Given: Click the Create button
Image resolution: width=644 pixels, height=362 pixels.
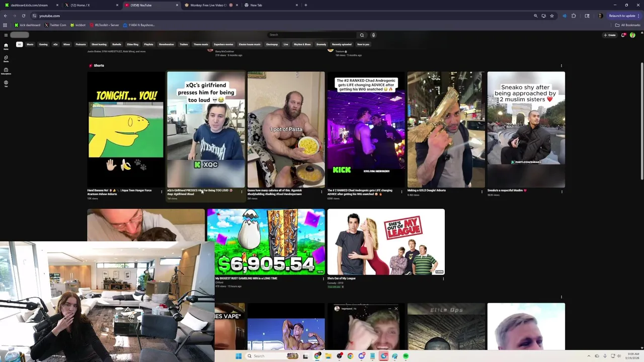Looking at the screenshot, I should point(609,35).
